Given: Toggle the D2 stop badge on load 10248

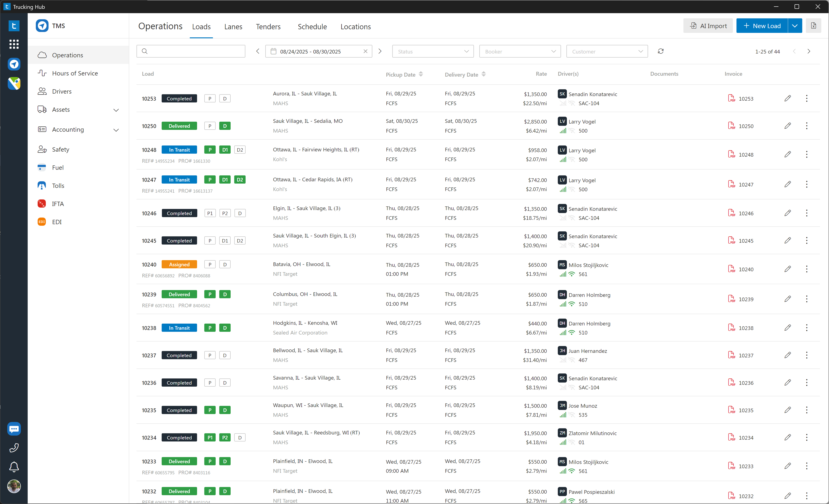Looking at the screenshot, I should point(240,150).
